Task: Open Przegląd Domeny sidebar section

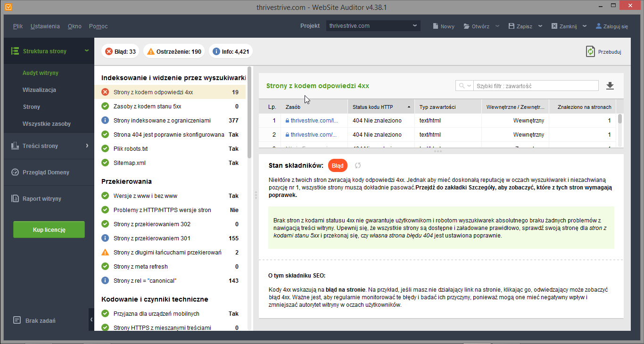Action: pos(46,172)
